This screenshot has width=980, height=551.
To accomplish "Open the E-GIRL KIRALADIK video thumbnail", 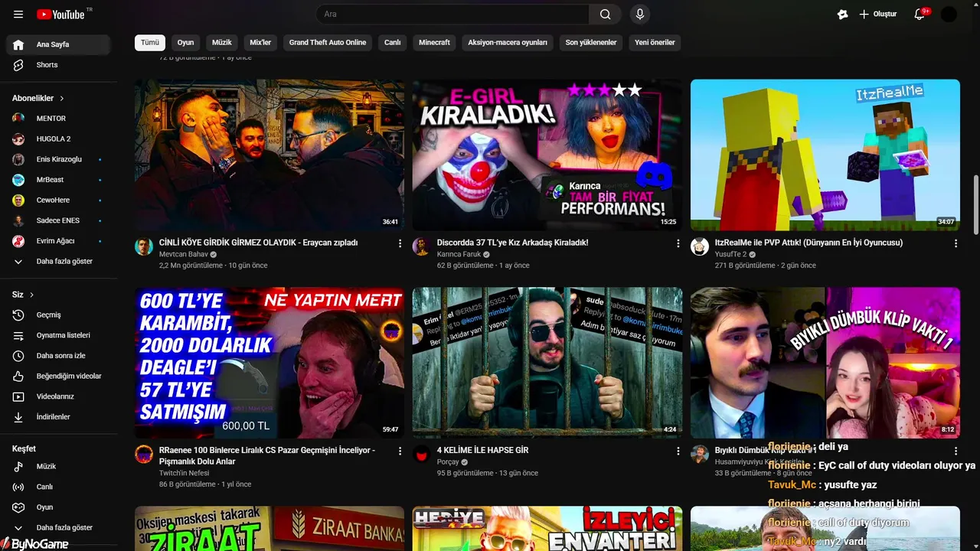I will (547, 155).
